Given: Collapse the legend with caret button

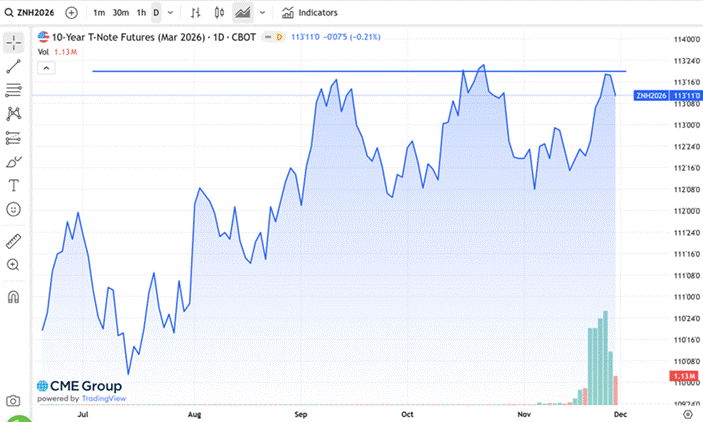Looking at the screenshot, I should 46,68.
